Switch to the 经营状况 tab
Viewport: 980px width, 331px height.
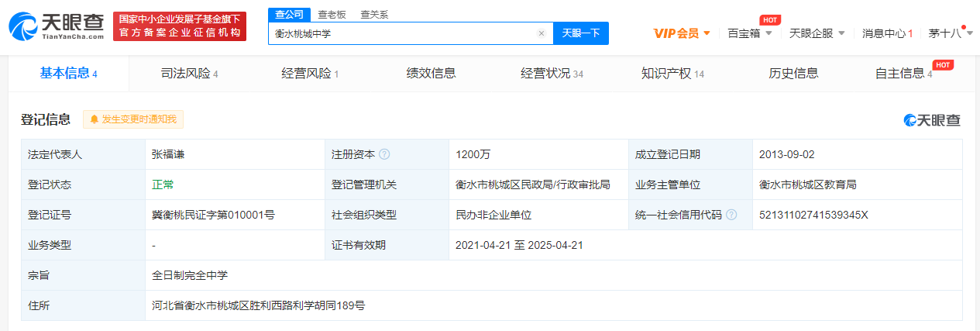552,74
